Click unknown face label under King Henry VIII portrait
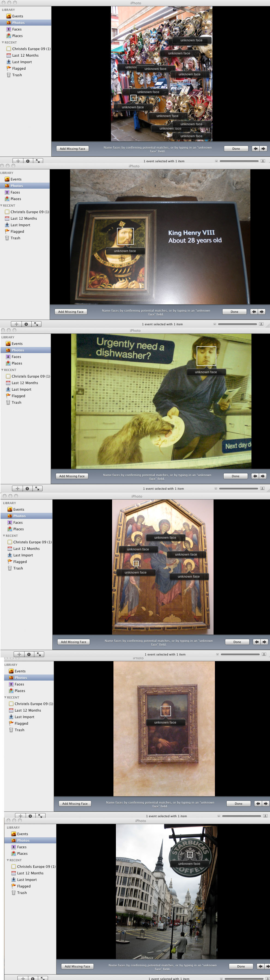Viewport: 270px width, 980px height. [x=125, y=251]
